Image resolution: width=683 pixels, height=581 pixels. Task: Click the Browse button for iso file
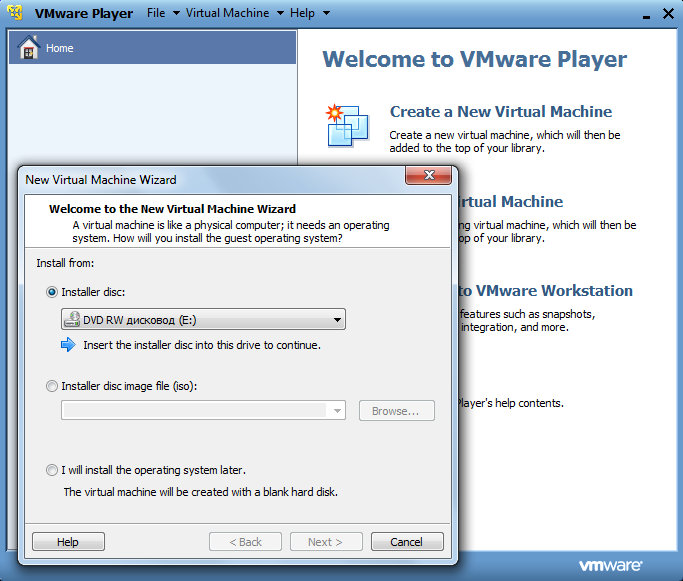(397, 411)
